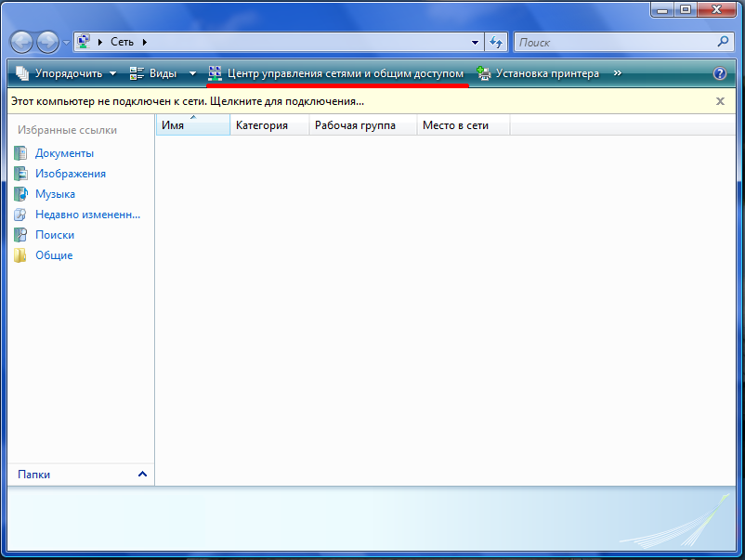The width and height of the screenshot is (745, 560).
Task: Click the network icon in the address bar
Action: [x=84, y=42]
